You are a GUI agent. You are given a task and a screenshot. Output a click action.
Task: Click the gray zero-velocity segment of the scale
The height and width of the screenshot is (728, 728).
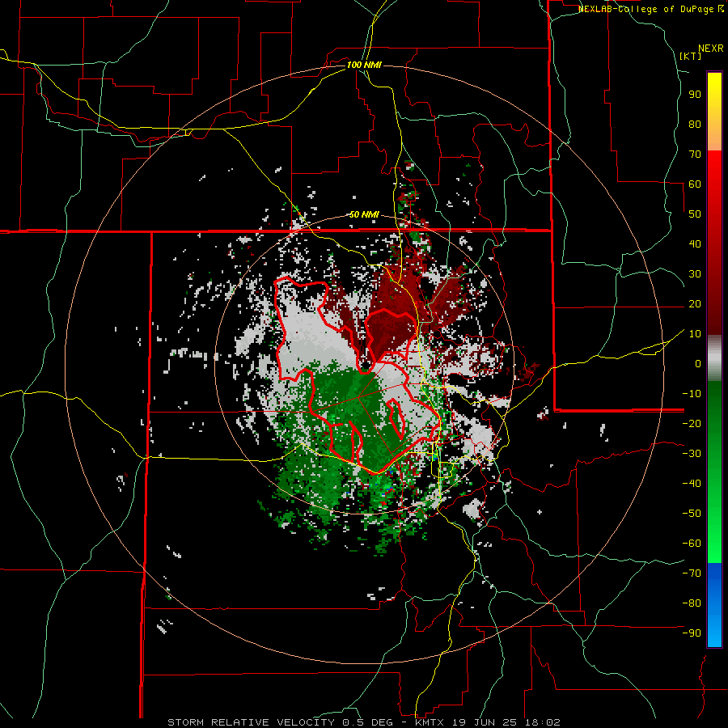[x=714, y=358]
